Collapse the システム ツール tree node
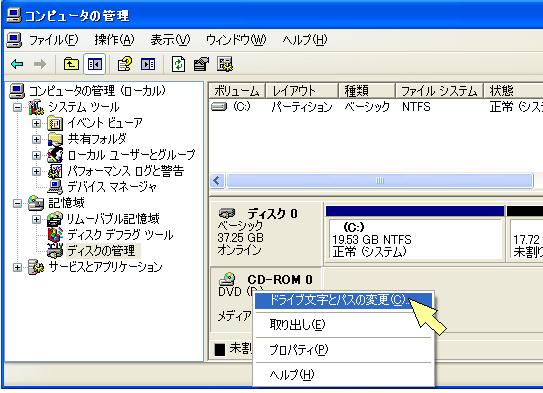The image size is (543, 393). click(17, 107)
